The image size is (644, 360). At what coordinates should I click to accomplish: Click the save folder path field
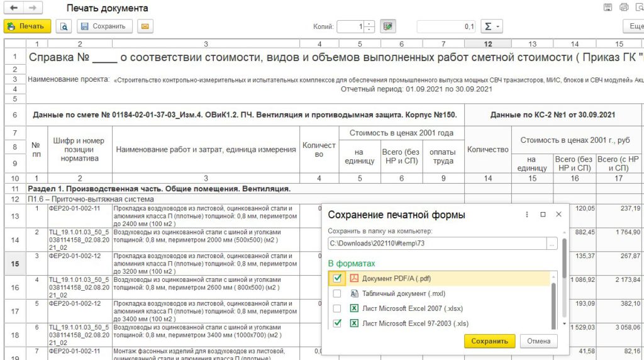click(x=438, y=244)
